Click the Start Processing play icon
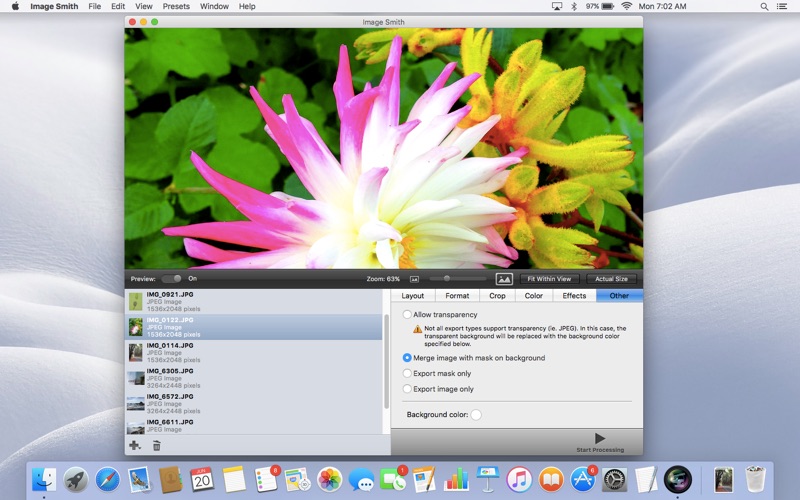This screenshot has width=800, height=500. [600, 438]
